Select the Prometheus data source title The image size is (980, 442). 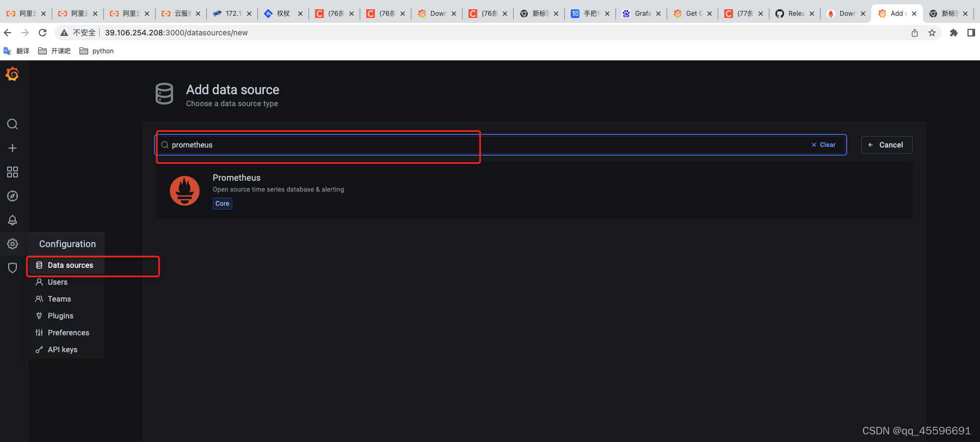[x=237, y=178]
